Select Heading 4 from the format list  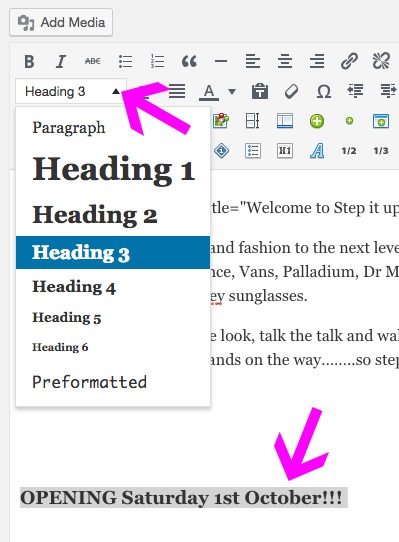click(x=113, y=287)
